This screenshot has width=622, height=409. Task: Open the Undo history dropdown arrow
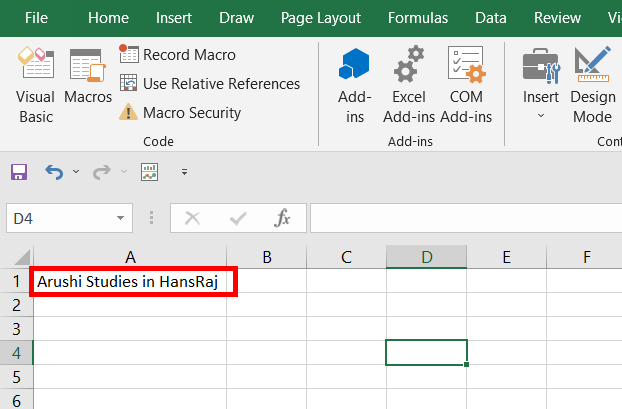pos(74,172)
